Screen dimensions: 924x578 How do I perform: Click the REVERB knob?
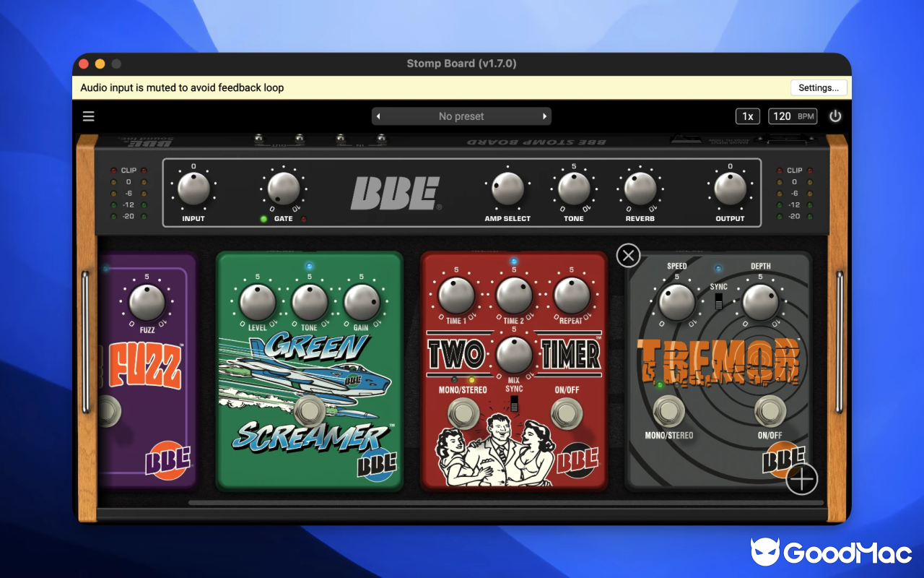[x=638, y=189]
